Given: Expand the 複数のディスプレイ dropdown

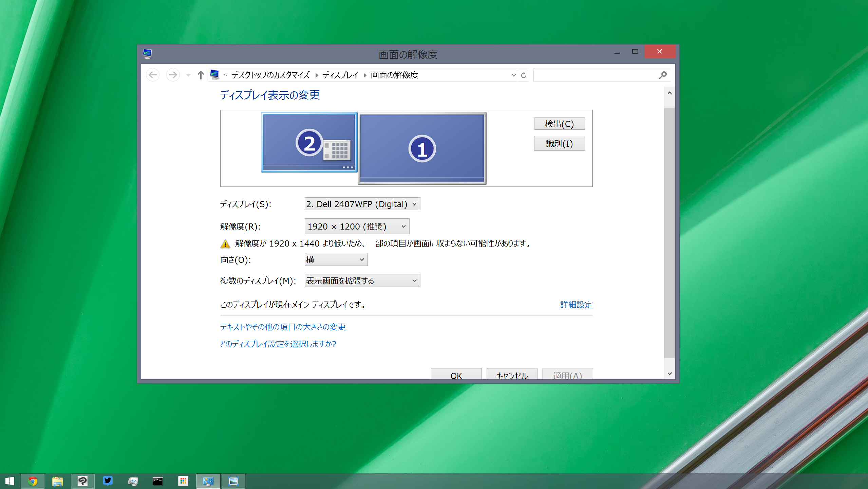Looking at the screenshot, I should click(x=362, y=280).
